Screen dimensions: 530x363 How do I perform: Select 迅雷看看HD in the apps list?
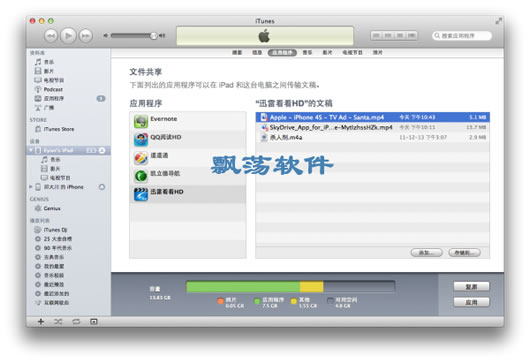188,194
